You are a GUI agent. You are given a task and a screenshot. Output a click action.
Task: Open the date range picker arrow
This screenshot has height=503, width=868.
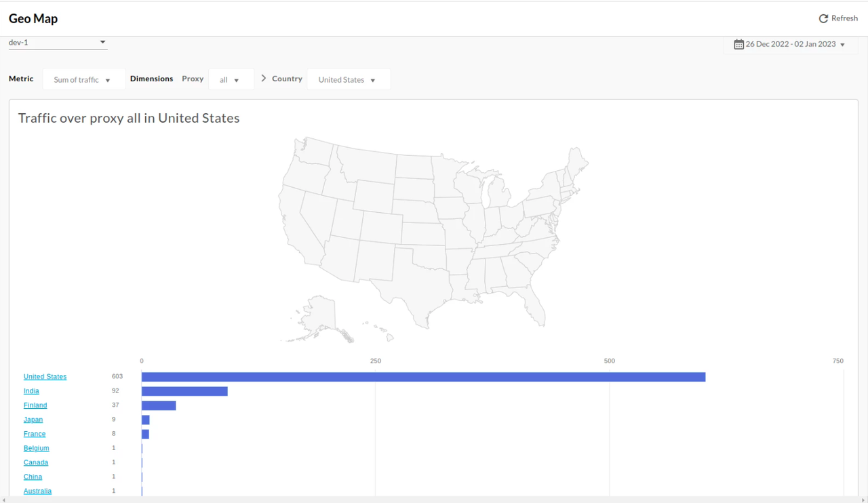pos(843,45)
